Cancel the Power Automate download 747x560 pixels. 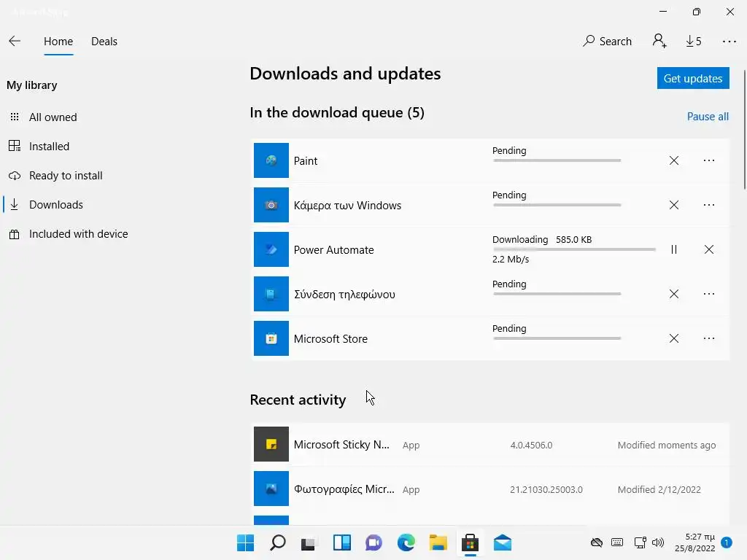709,249
